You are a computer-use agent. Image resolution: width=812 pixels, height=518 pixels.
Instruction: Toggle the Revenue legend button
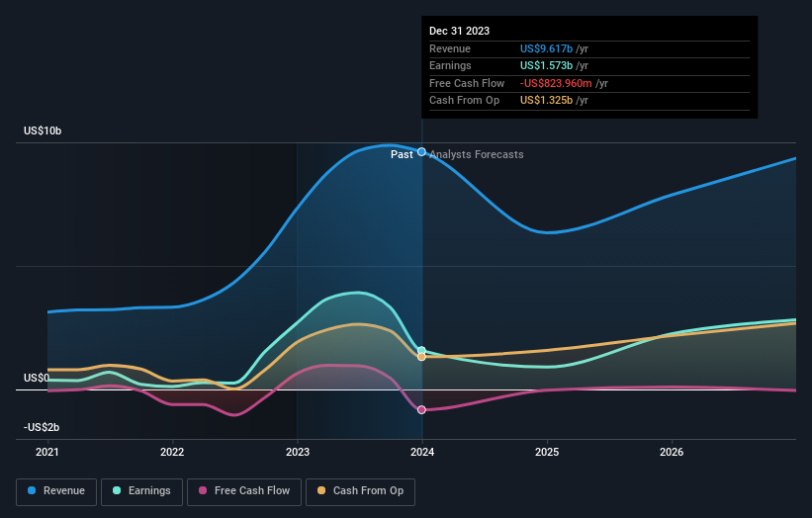[56, 491]
